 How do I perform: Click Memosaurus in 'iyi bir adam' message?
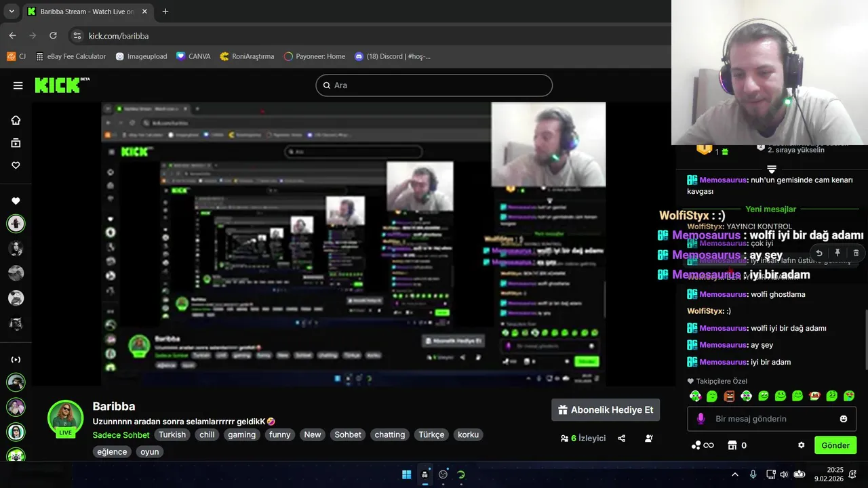tap(724, 362)
